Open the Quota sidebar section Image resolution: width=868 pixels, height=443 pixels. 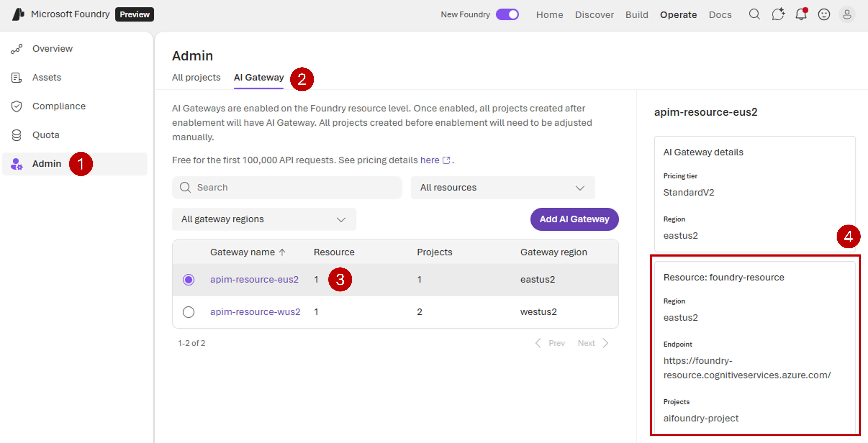tap(46, 134)
